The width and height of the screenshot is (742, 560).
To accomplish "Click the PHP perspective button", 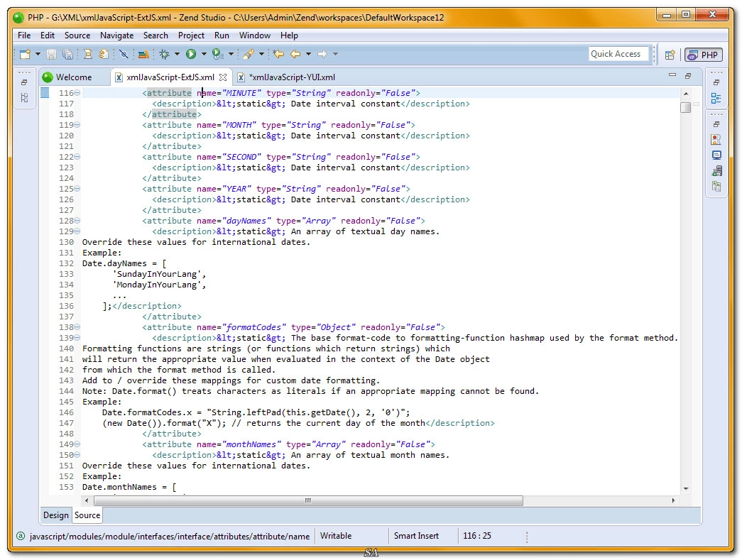I will 704,55.
